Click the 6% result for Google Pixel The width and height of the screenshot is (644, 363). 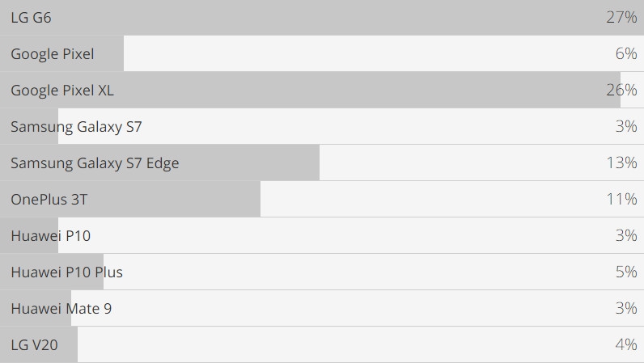point(626,54)
